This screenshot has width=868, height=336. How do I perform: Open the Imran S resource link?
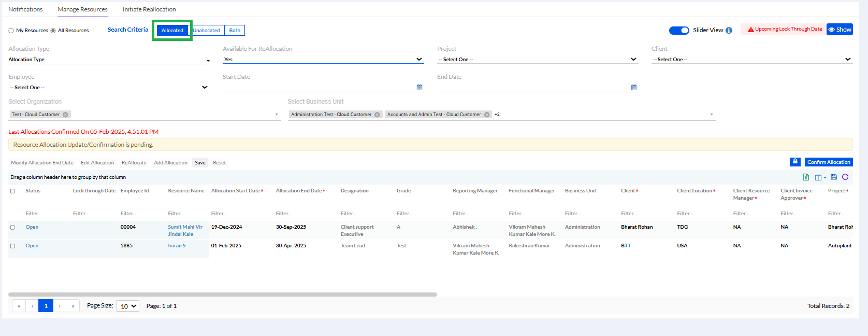pyautogui.click(x=177, y=246)
